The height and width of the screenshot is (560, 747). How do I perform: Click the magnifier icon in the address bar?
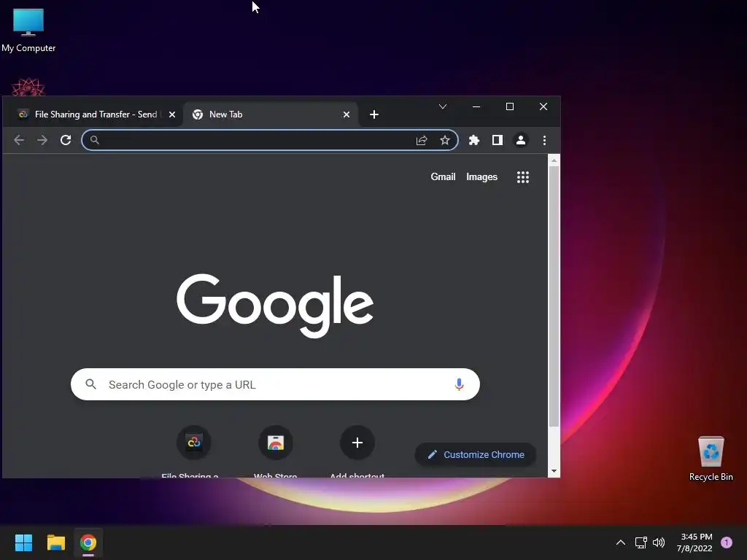pos(94,140)
